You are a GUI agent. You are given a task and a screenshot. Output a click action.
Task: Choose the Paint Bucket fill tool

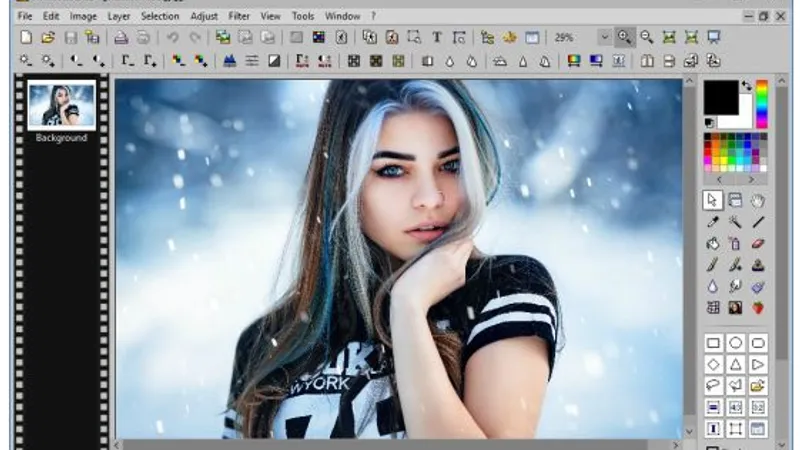pyautogui.click(x=713, y=243)
